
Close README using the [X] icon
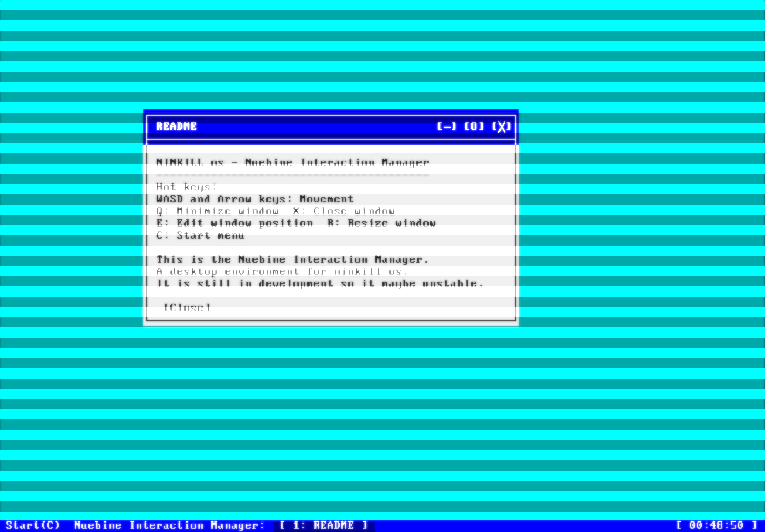[502, 126]
